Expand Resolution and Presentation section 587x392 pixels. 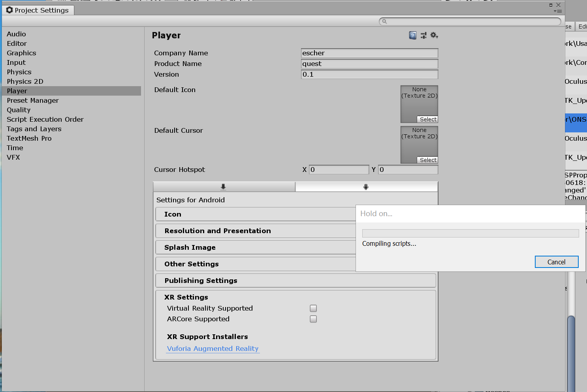click(256, 231)
